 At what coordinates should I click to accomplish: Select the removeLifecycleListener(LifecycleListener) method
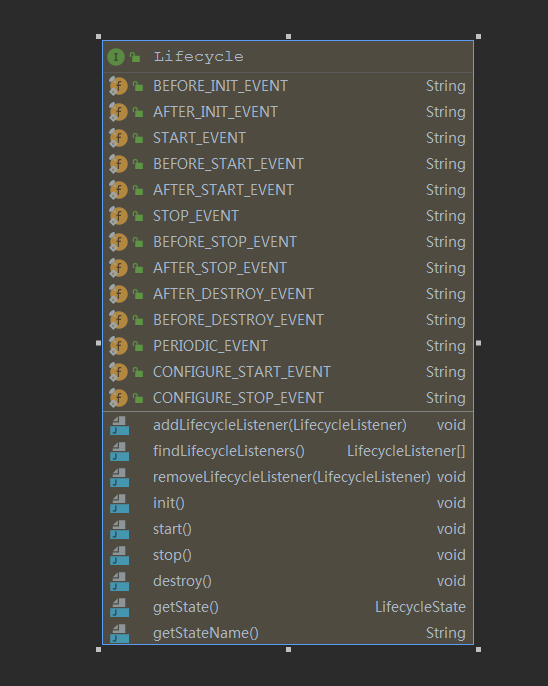[x=292, y=477]
